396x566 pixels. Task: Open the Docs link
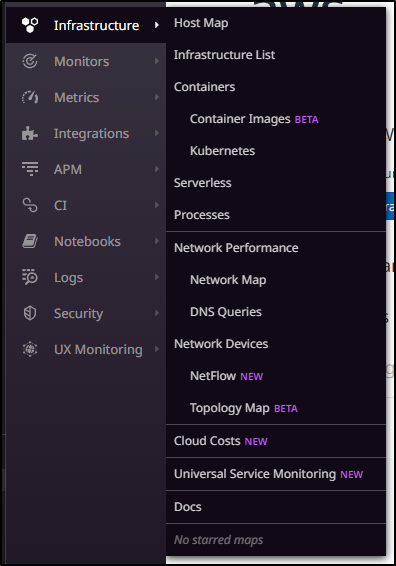pos(188,507)
